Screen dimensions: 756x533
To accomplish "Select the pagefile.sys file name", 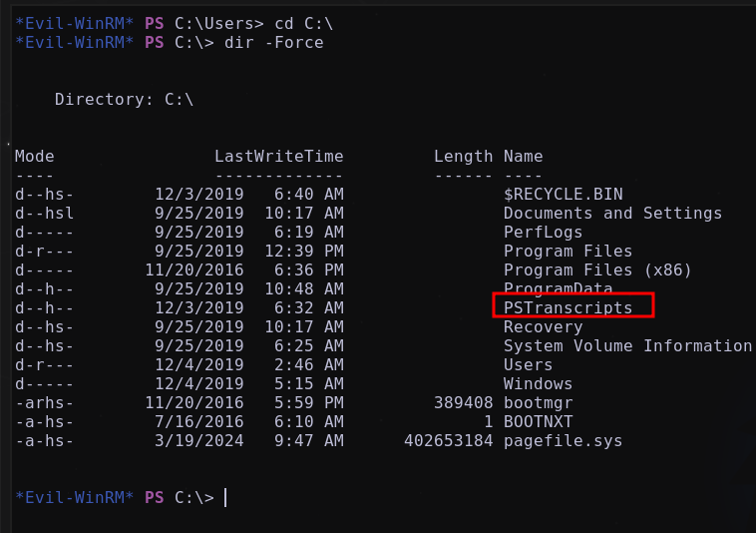I will pyautogui.click(x=564, y=441).
